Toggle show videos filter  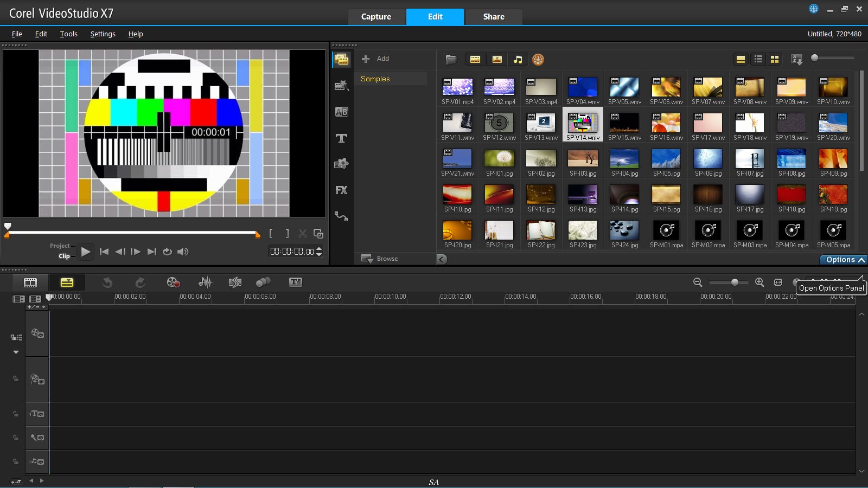pyautogui.click(x=475, y=60)
